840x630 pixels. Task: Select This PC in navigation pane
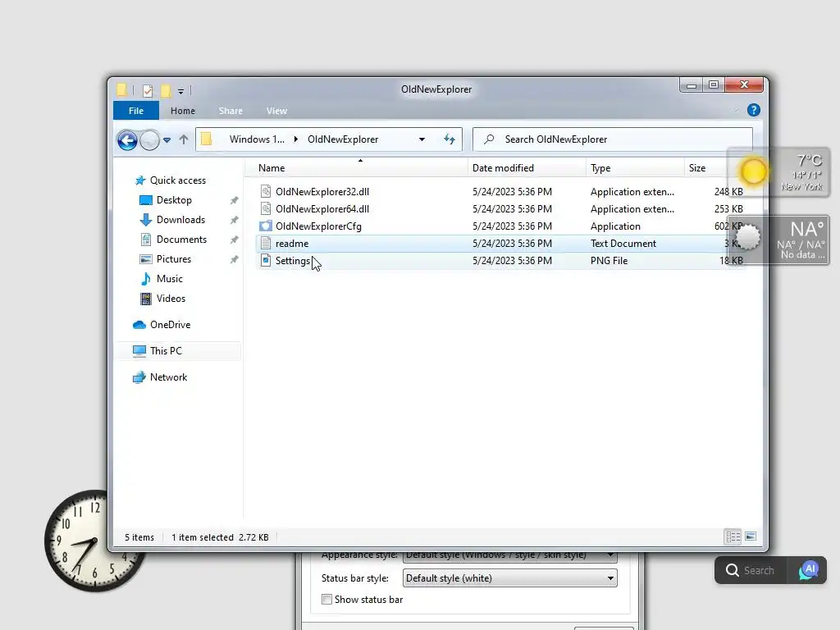pyautogui.click(x=166, y=351)
